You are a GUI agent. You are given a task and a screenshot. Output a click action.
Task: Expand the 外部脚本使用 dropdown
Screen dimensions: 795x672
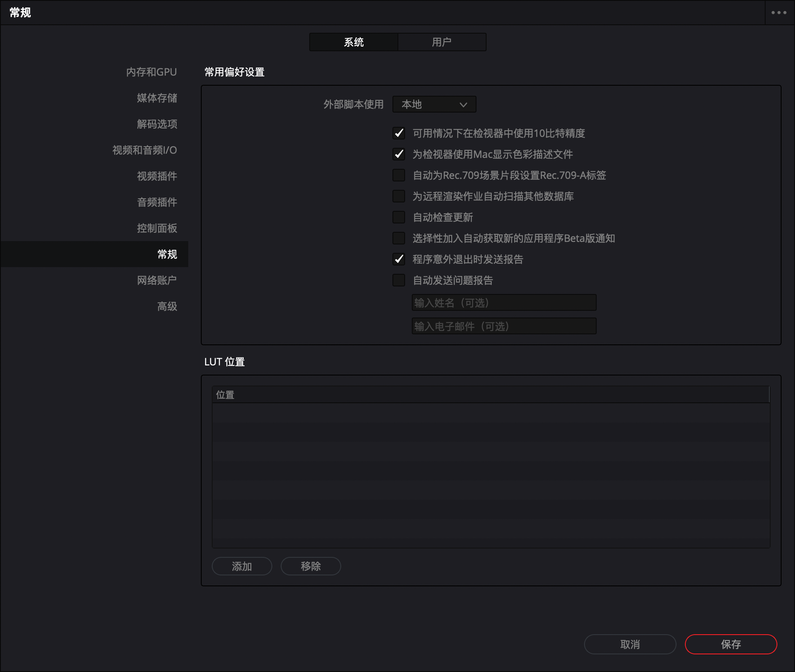[x=434, y=104]
